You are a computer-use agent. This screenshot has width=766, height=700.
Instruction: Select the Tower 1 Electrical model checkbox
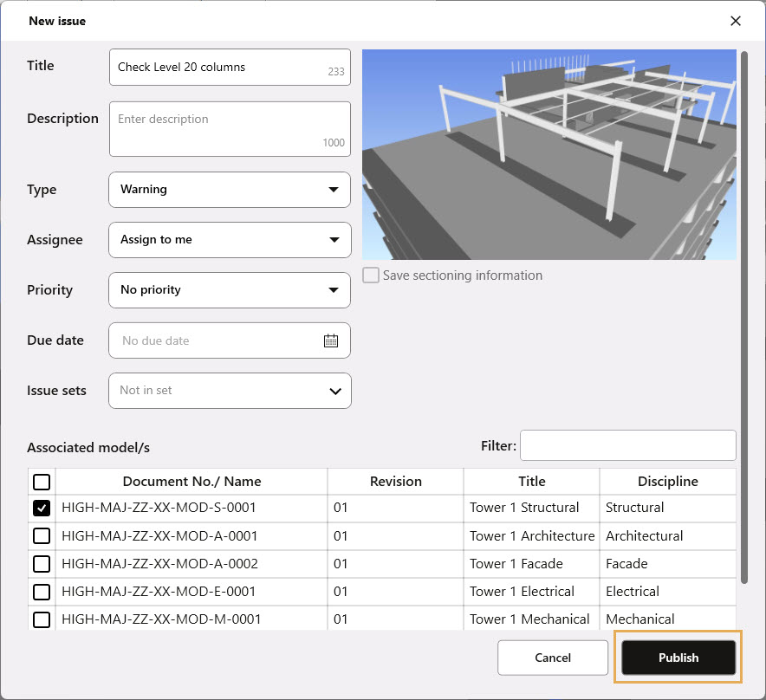pos(42,592)
